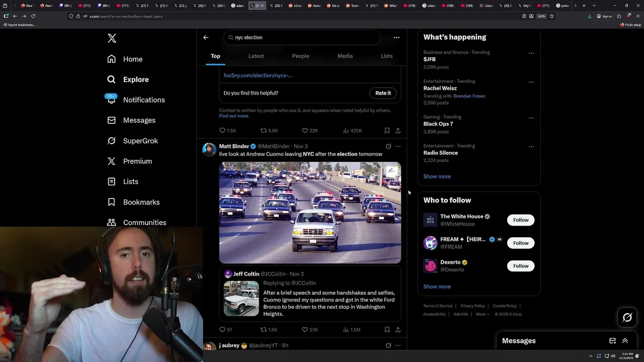Open the quoted Jeff Coltin post
This screenshot has width=644, height=362.
click(310, 294)
